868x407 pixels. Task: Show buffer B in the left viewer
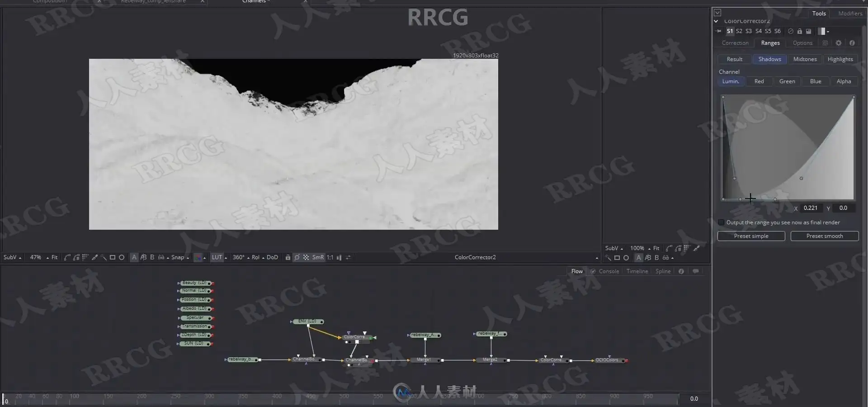click(152, 257)
